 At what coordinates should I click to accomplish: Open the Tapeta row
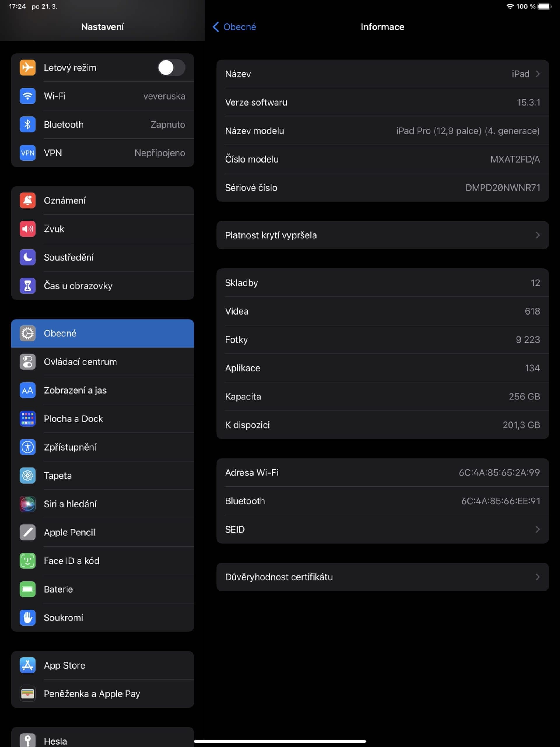coord(102,476)
